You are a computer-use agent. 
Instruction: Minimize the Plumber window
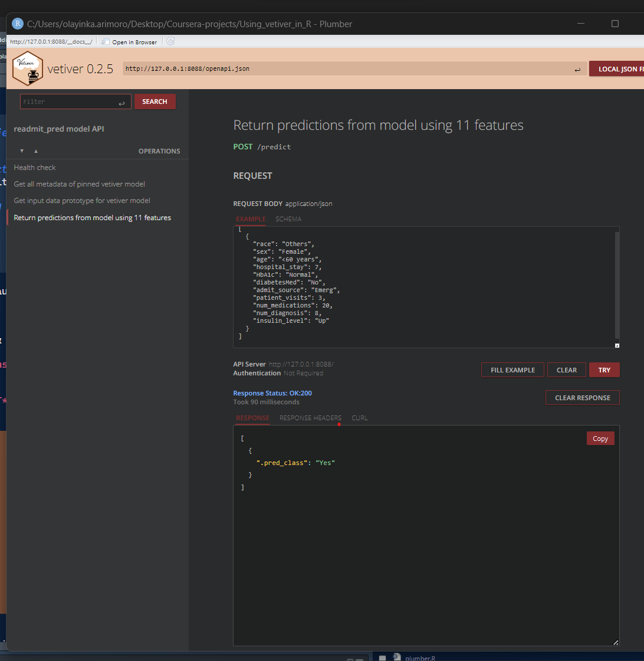pos(581,24)
